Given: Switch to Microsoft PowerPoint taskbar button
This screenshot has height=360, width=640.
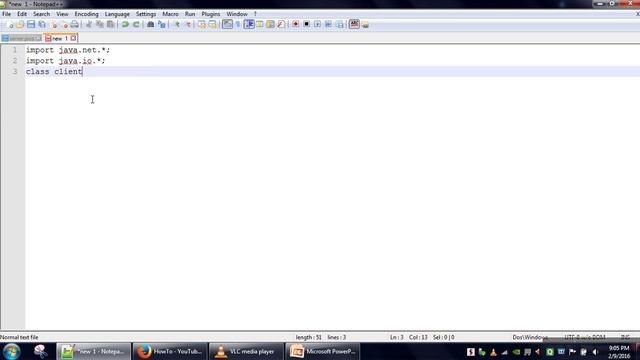Looking at the screenshot, I should tap(322, 351).
